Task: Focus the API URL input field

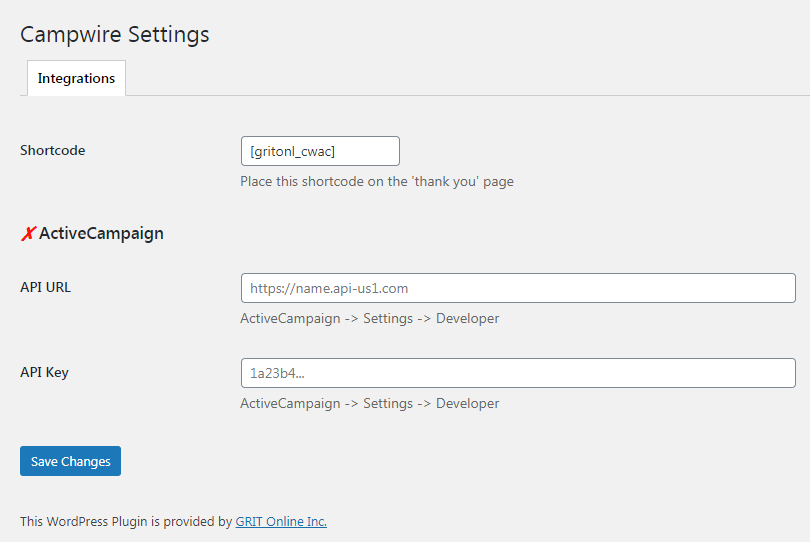Action: [517, 288]
